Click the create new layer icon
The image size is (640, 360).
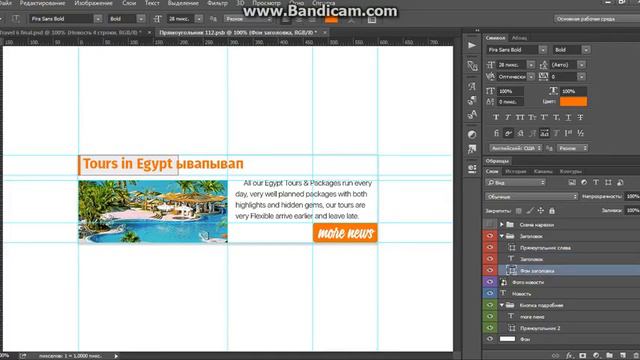click(x=623, y=356)
